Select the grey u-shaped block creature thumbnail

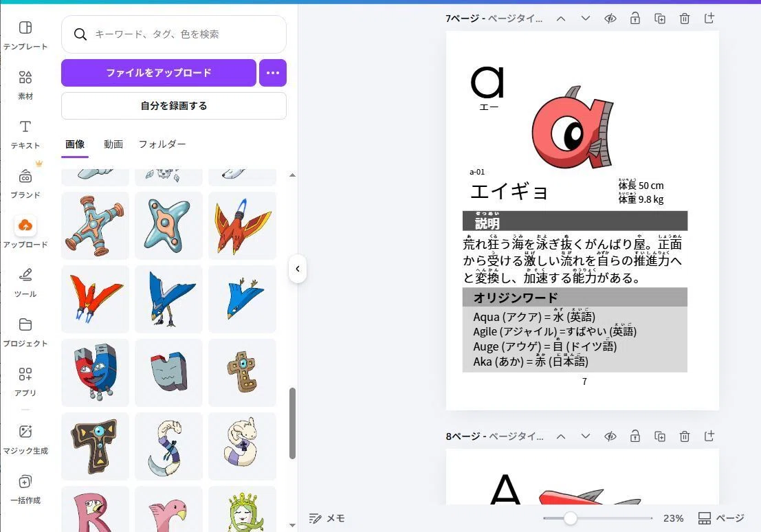pyautogui.click(x=168, y=373)
